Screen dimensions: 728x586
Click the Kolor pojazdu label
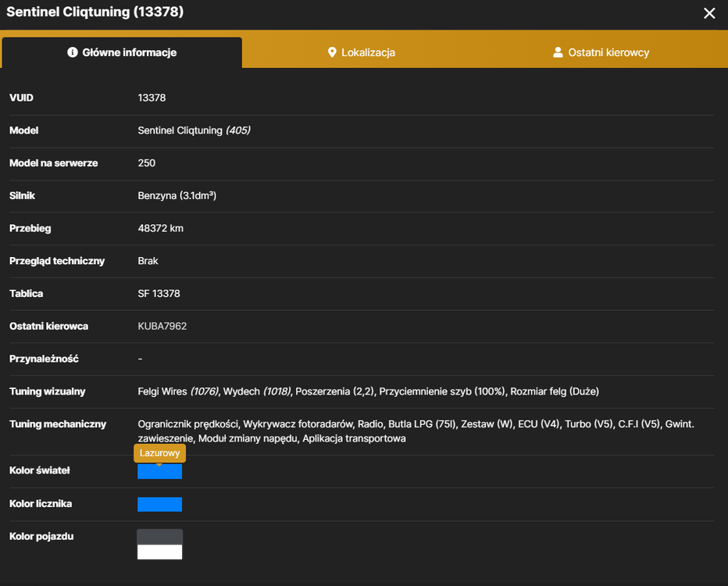point(41,536)
